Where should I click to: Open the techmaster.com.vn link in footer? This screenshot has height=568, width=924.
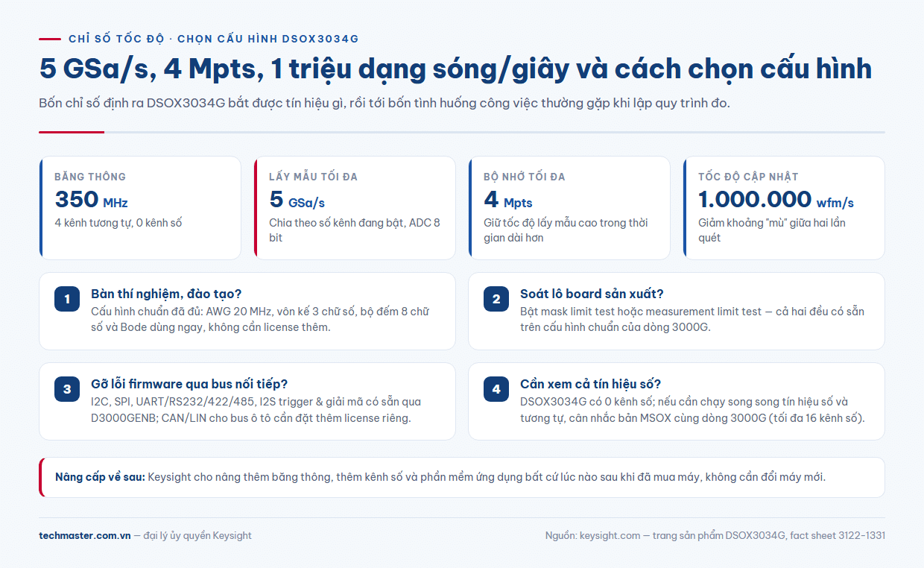point(85,535)
